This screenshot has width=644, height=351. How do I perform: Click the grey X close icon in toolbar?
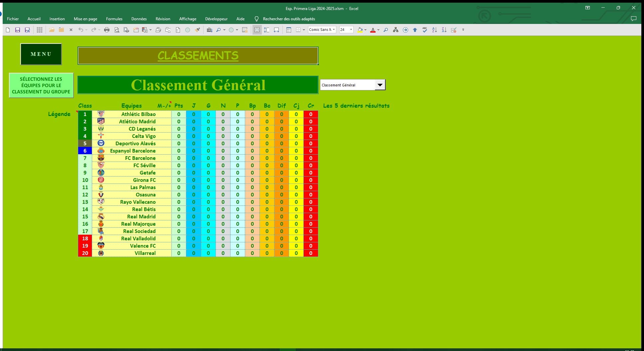point(71,30)
